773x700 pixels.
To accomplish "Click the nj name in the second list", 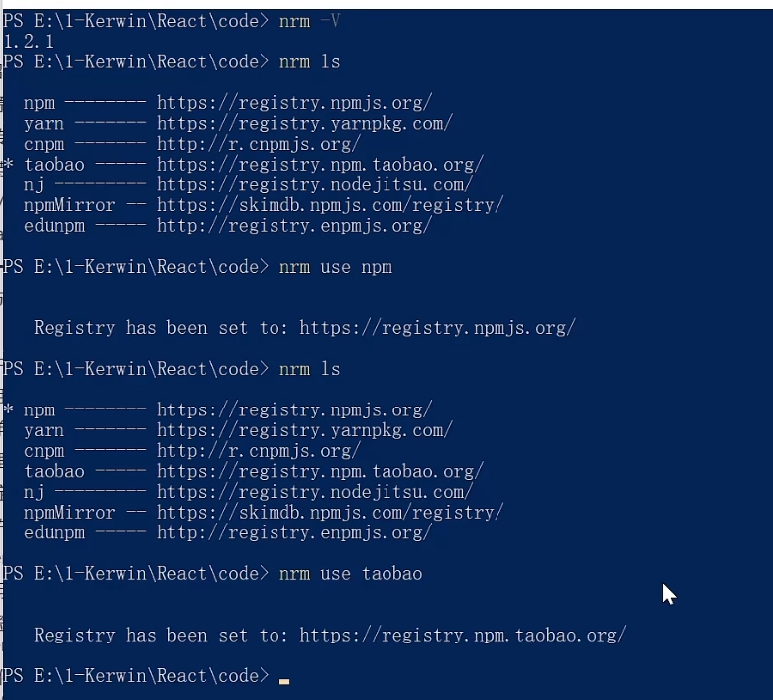I will [35, 492].
